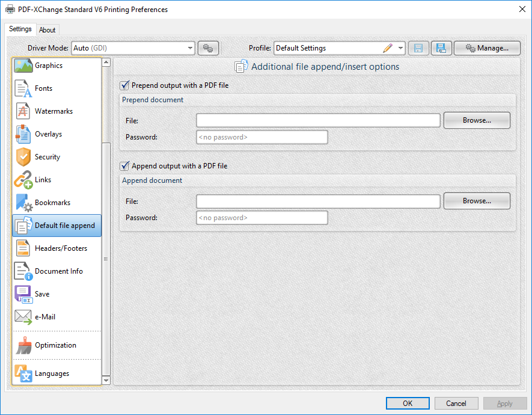Select the Fonts page icon

[23, 88]
